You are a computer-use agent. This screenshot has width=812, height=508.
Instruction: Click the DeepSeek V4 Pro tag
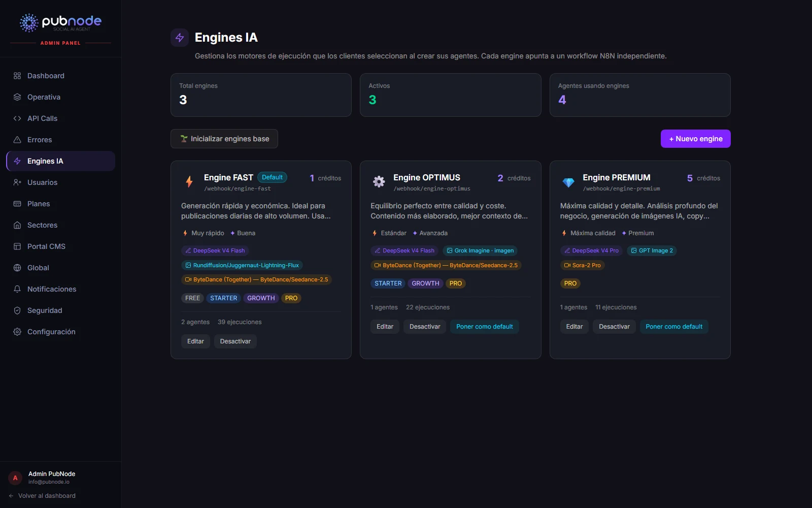coord(592,250)
